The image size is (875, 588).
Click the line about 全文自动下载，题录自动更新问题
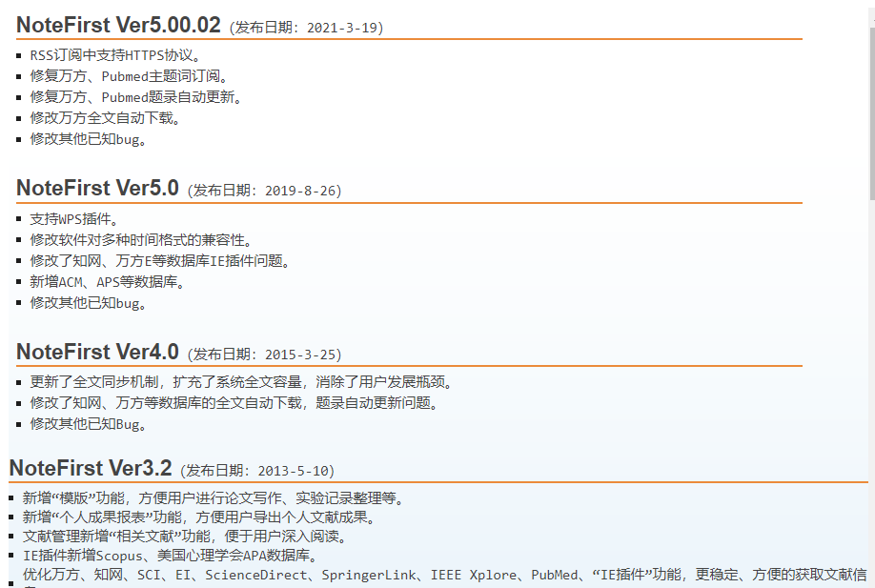click(x=234, y=403)
